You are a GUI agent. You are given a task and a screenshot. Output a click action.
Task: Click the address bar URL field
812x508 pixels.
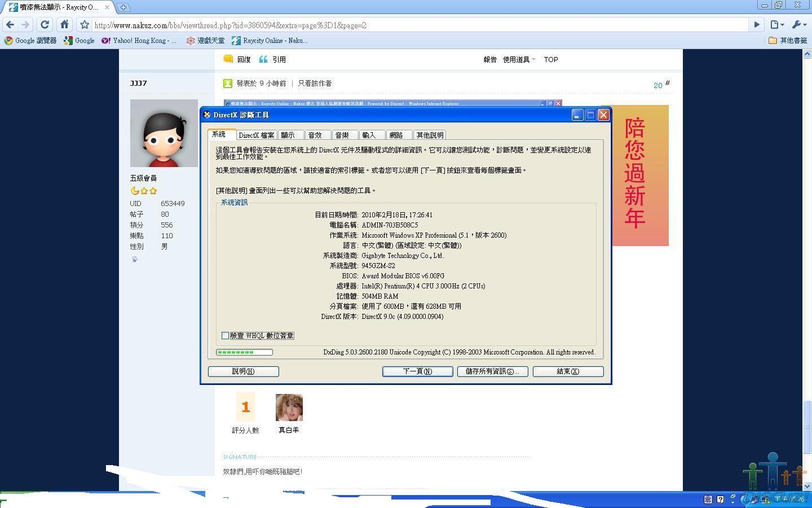[417, 25]
